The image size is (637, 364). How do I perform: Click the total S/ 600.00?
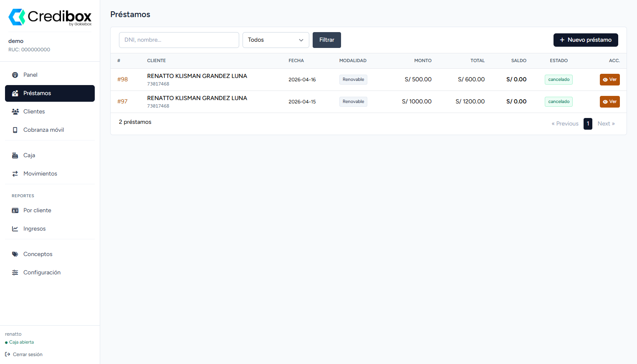coord(471,80)
